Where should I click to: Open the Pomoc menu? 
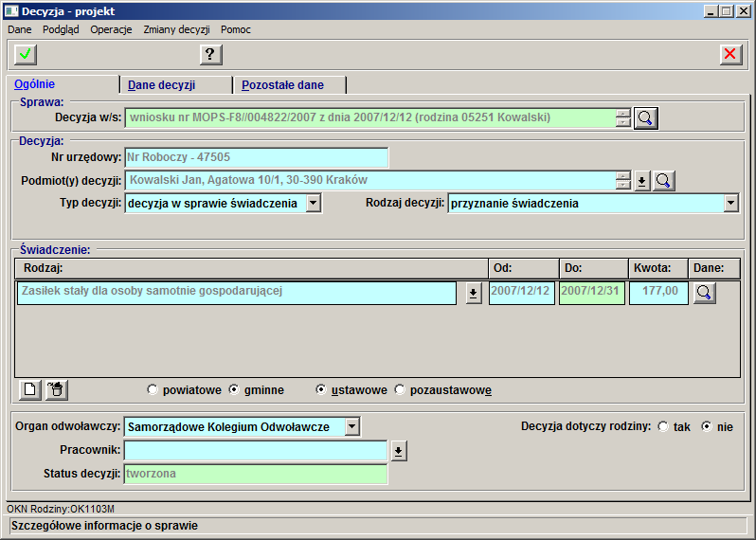point(236,29)
